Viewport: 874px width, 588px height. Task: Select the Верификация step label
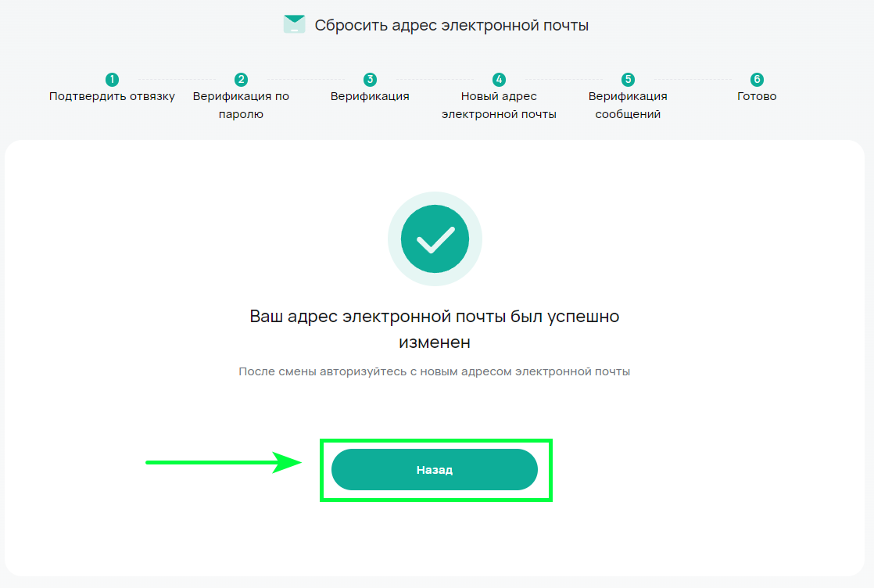370,96
